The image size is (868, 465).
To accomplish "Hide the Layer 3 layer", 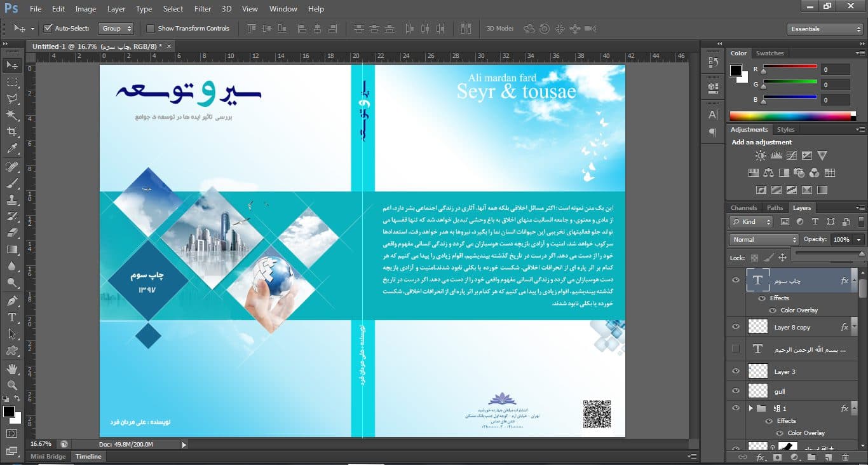I will coord(736,371).
